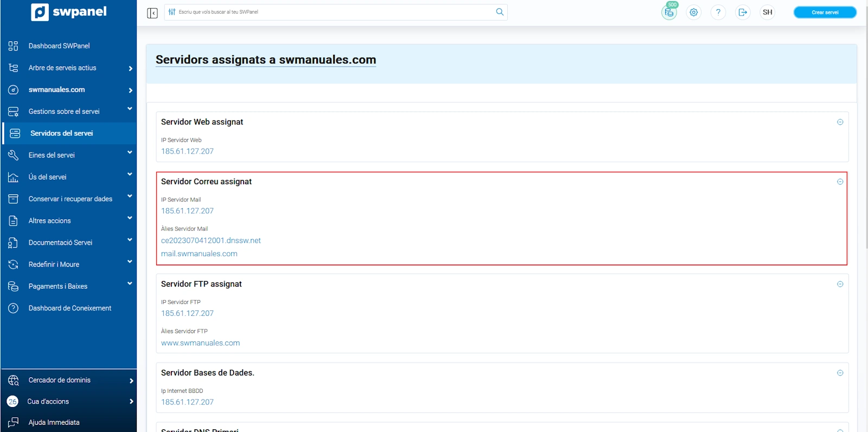The height and width of the screenshot is (432, 868).
Task: Click the logout exit icon
Action: click(x=743, y=12)
